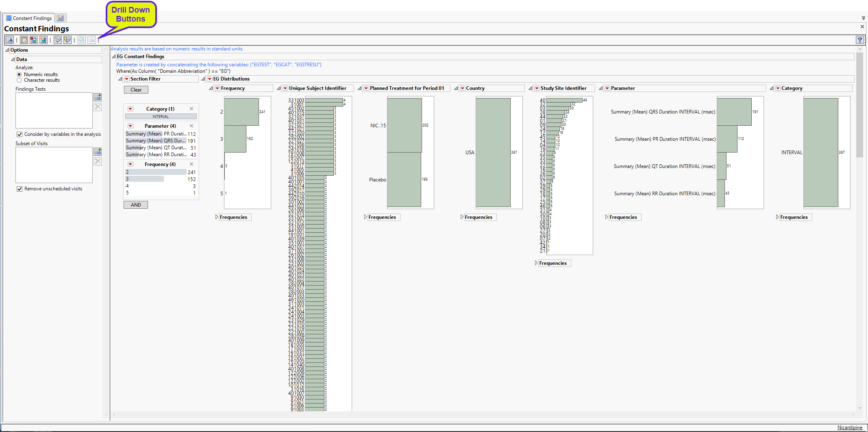
Task: Uncheck Consider by variables in the analysis
Action: [x=20, y=134]
